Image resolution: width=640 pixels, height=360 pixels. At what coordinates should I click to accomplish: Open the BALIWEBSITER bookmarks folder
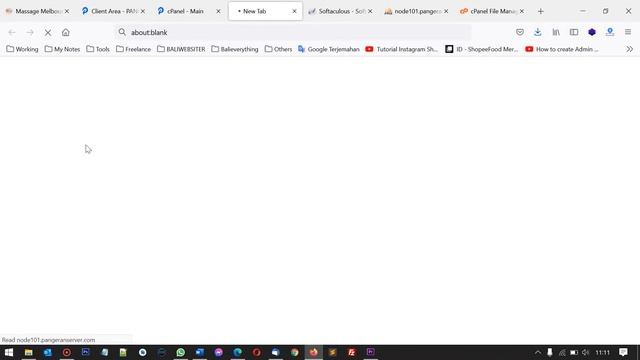tap(181, 49)
